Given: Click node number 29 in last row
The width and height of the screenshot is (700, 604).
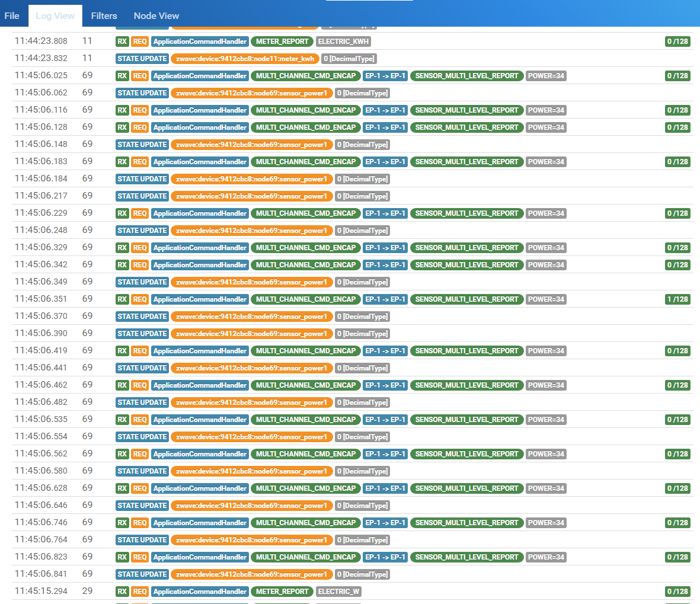Looking at the screenshot, I should click(87, 592).
